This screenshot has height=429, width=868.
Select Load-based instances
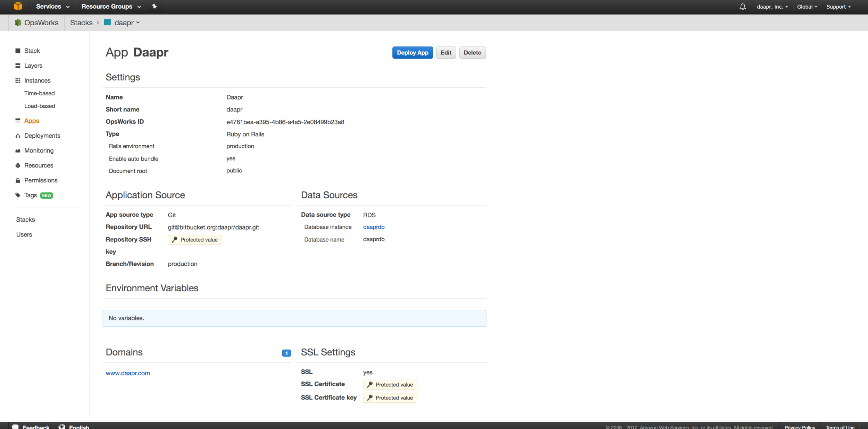[40, 106]
